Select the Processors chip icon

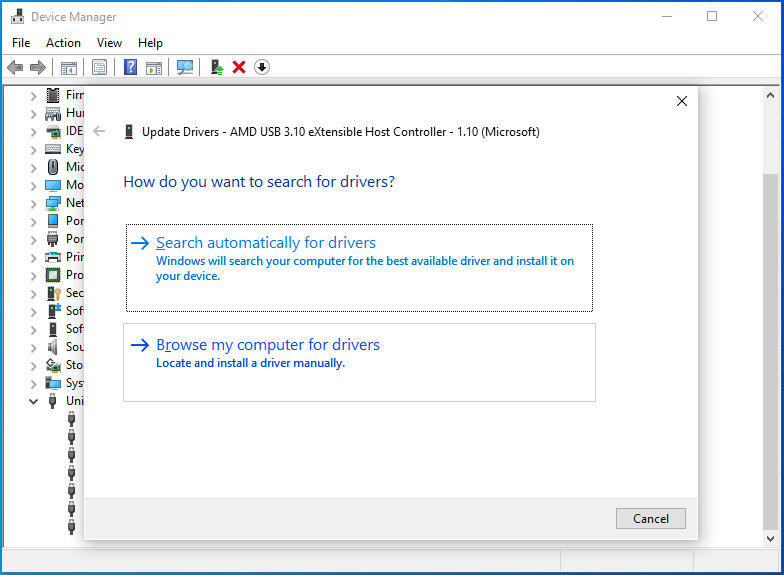click(x=53, y=275)
